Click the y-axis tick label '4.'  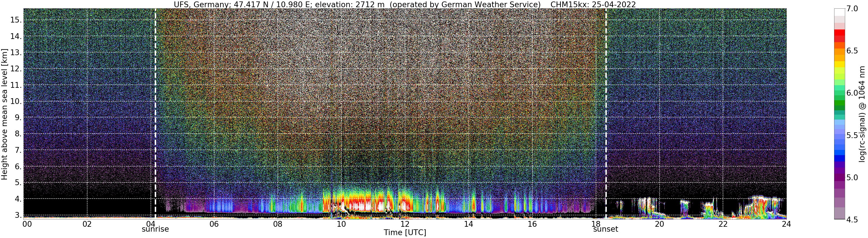pyautogui.click(x=18, y=199)
